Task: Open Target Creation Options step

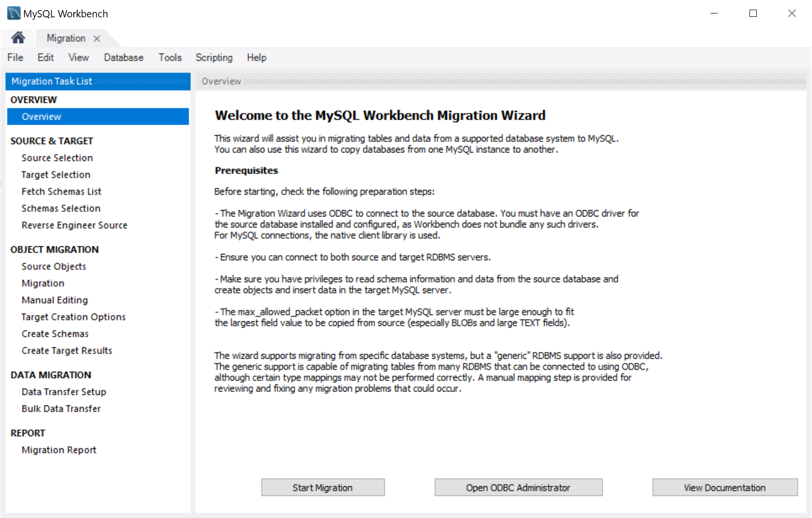Action: pyautogui.click(x=74, y=317)
